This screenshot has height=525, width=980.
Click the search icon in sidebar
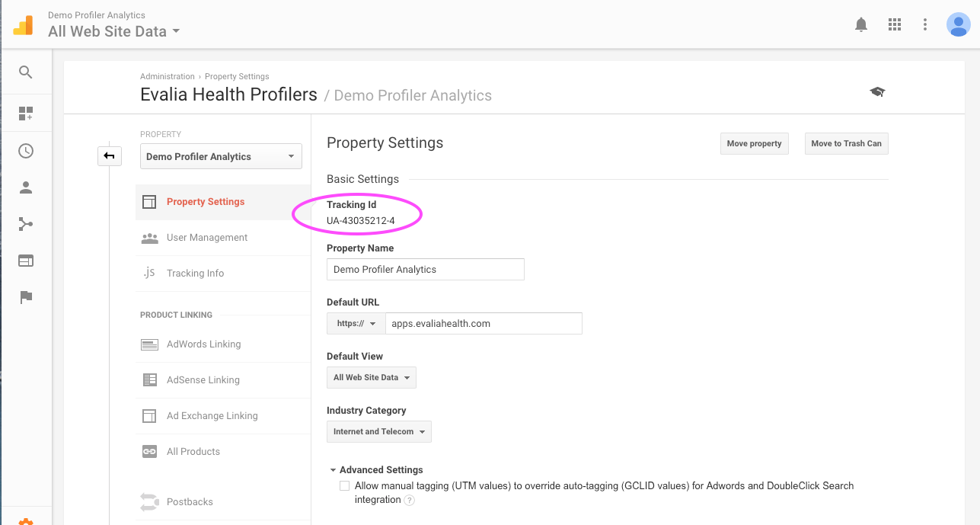(x=26, y=72)
